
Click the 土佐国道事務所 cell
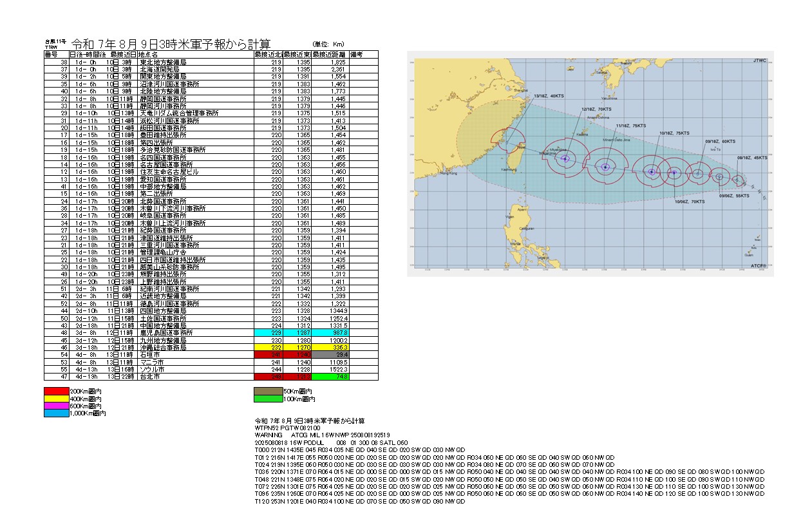point(196,318)
